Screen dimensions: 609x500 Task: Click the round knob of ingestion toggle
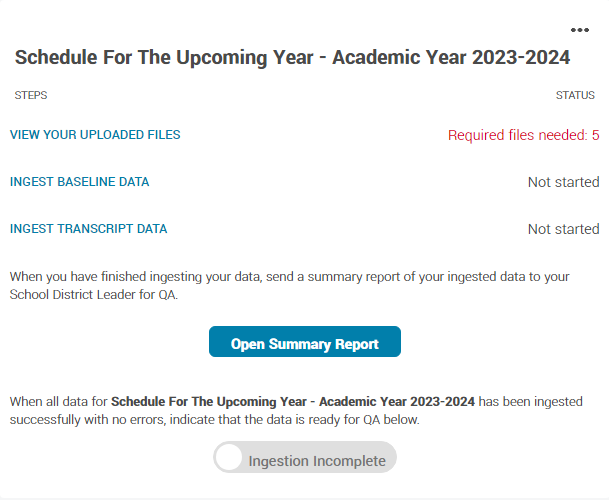[230, 458]
